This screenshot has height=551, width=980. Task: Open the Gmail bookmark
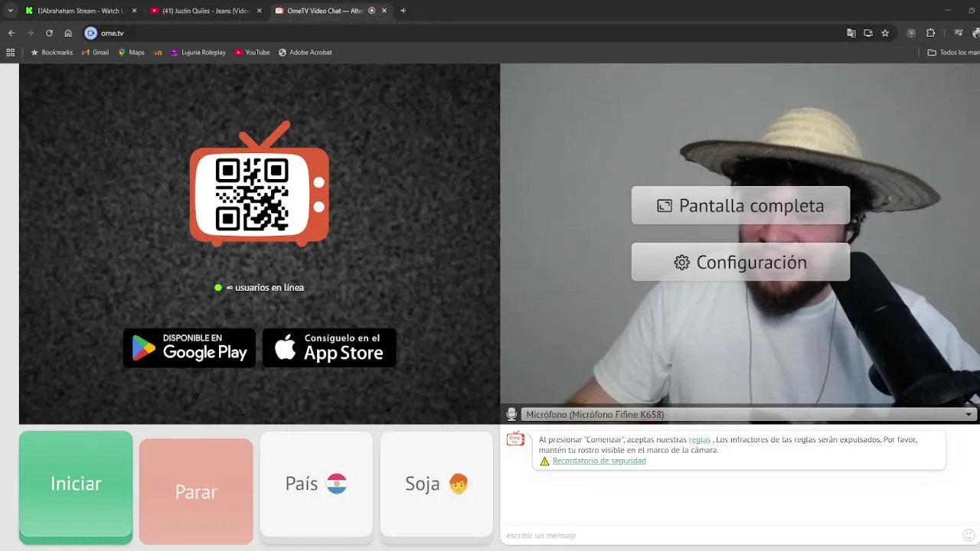tap(95, 52)
